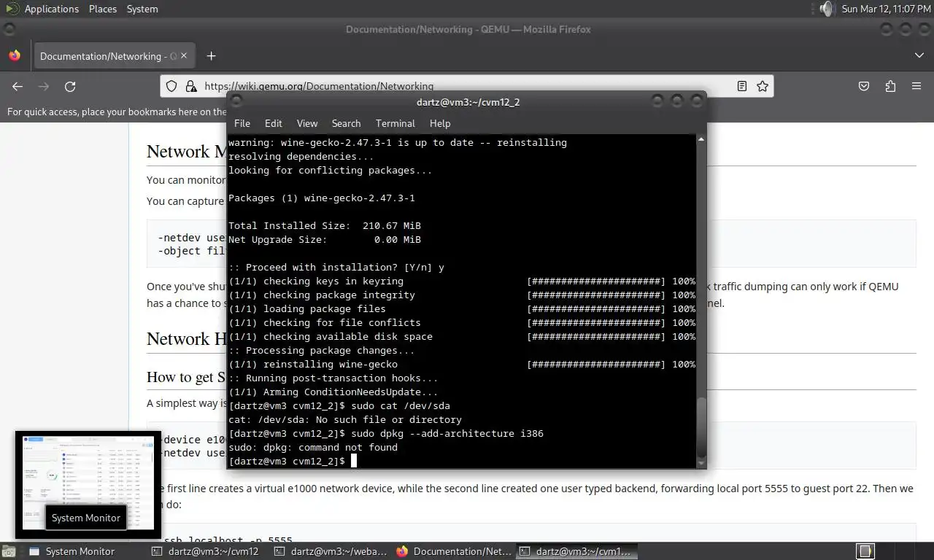Open the terminal File menu
Screen dimensions: 934x560
click(242, 123)
